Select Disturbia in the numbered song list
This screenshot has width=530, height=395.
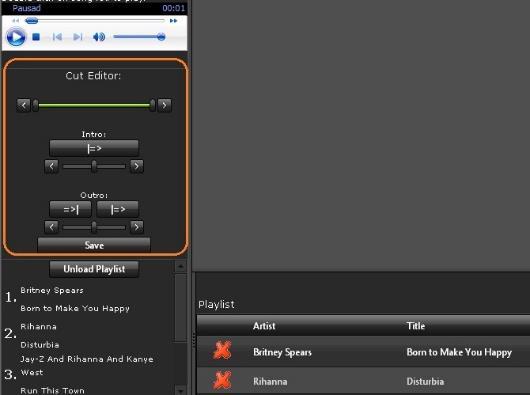point(40,345)
